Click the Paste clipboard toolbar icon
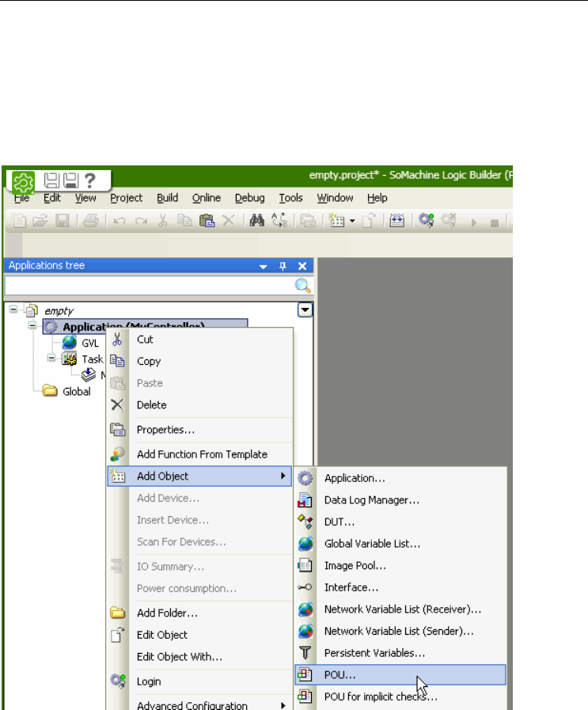Image resolution: width=588 pixels, height=710 pixels. tap(207, 221)
